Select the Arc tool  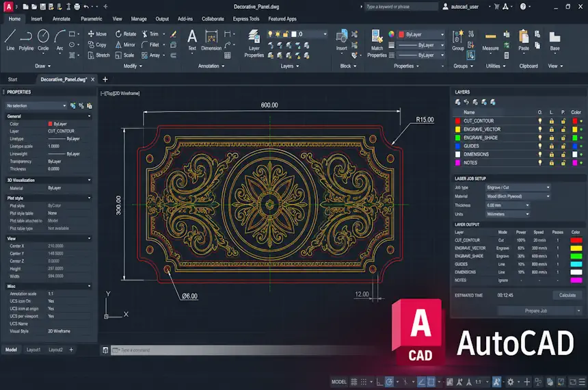coord(59,40)
